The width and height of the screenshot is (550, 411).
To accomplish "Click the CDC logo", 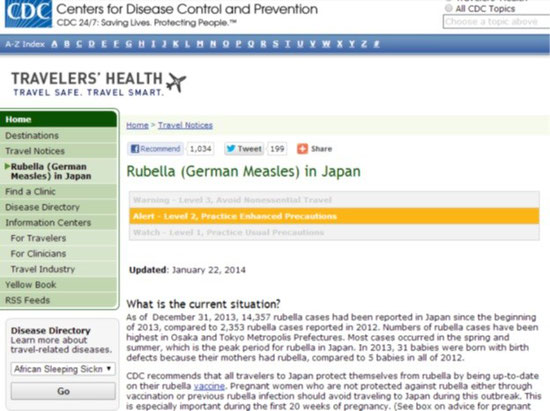I will [x=28, y=13].
